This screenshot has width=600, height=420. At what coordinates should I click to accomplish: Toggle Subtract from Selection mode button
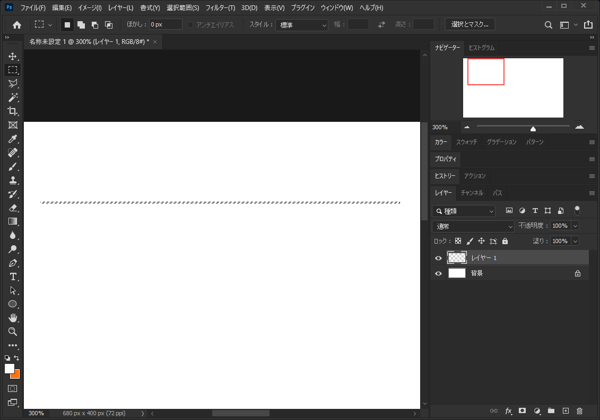[95, 25]
